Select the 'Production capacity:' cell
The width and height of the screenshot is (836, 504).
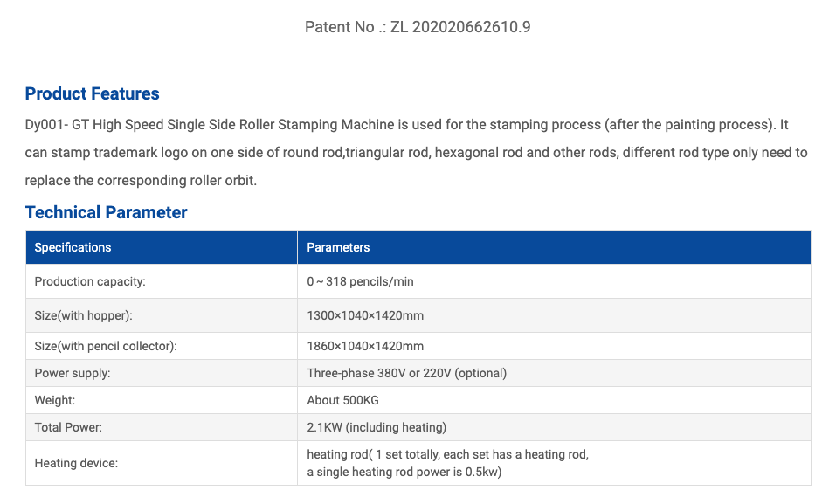(162, 281)
